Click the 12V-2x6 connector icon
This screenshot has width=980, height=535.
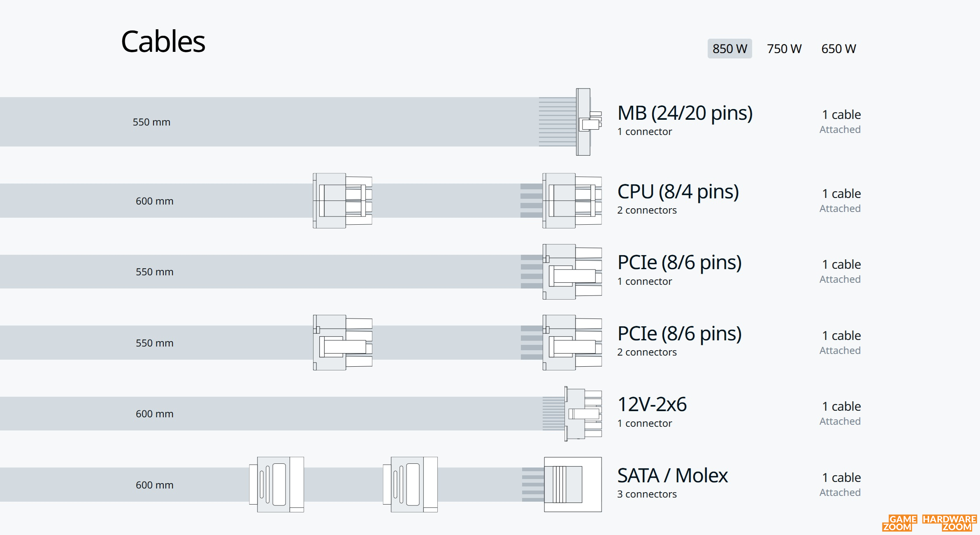pos(583,414)
